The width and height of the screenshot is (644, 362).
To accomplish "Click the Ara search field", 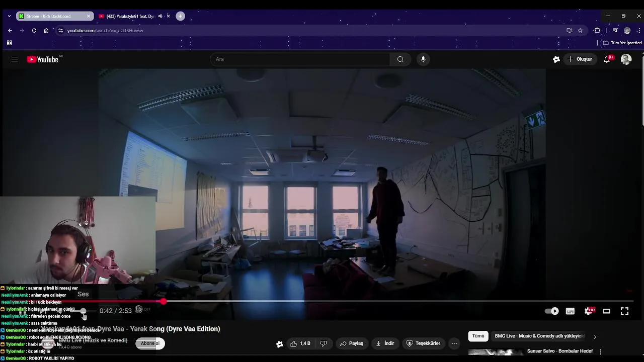I will click(x=300, y=59).
